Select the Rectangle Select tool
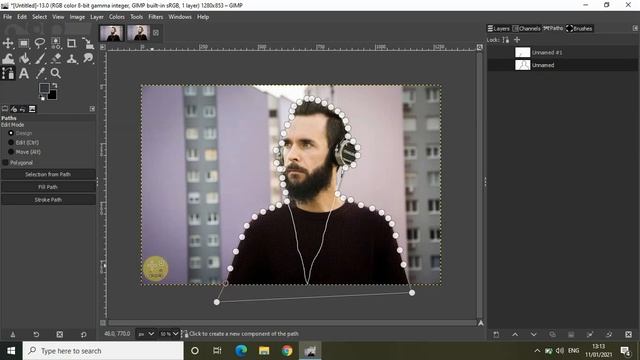640x360 pixels. [x=24, y=43]
